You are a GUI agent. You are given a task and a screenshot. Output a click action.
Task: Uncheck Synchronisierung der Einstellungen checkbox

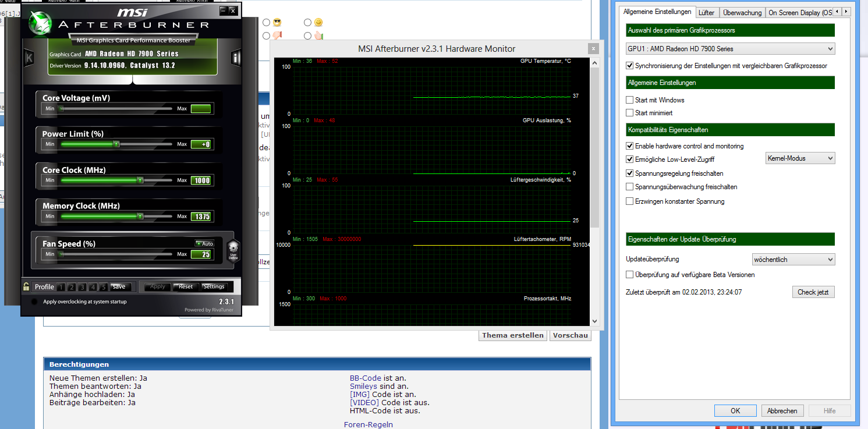click(x=630, y=66)
